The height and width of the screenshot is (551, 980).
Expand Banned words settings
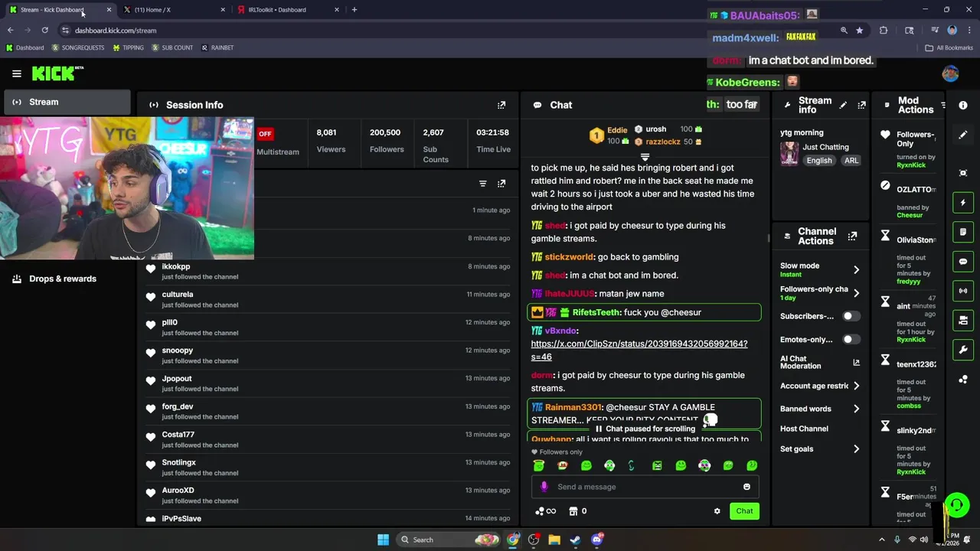tap(856, 409)
